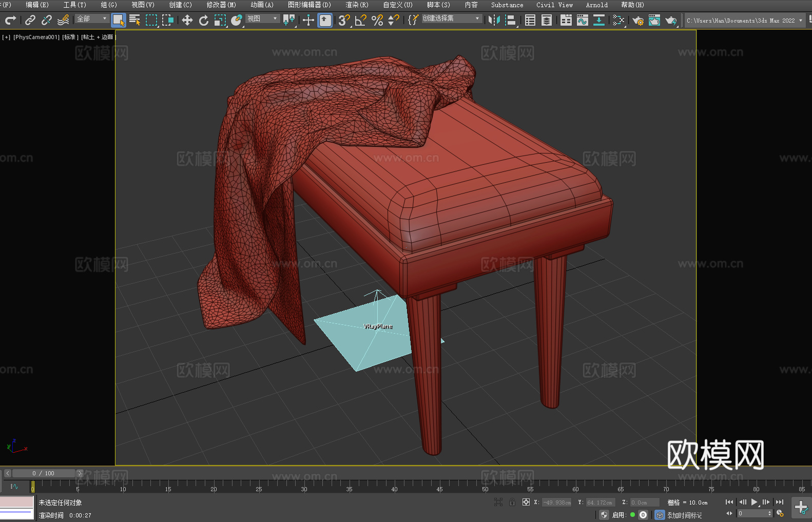
Task: Open the Curve Editor
Action: tap(583, 20)
